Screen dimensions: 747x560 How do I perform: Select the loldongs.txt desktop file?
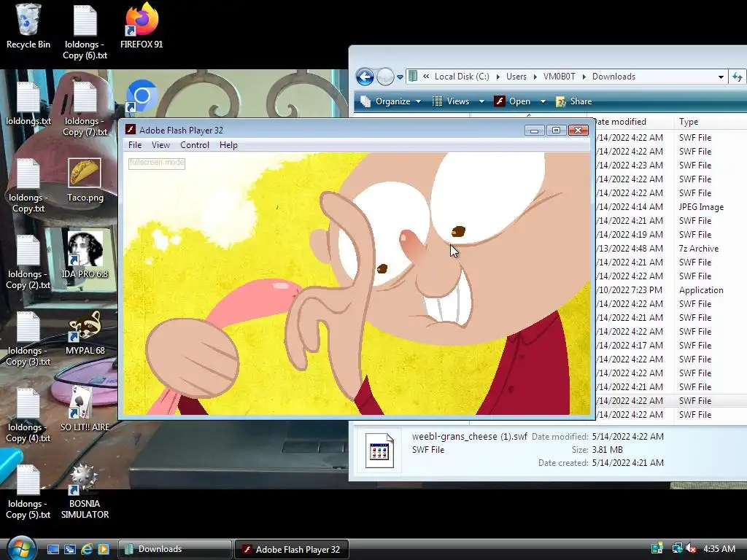tap(28, 104)
